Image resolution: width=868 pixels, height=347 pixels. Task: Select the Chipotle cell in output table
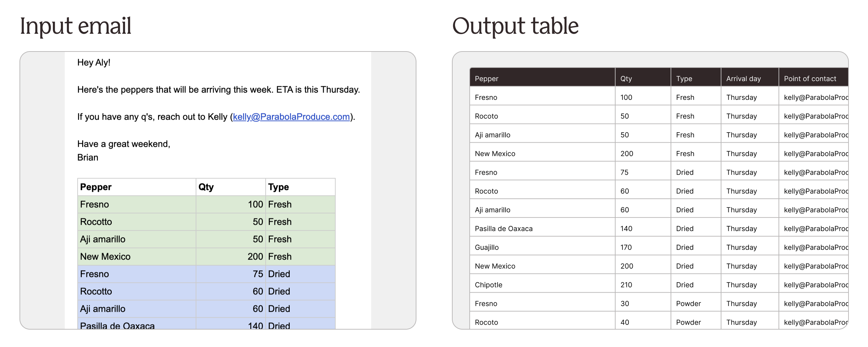tap(488, 285)
